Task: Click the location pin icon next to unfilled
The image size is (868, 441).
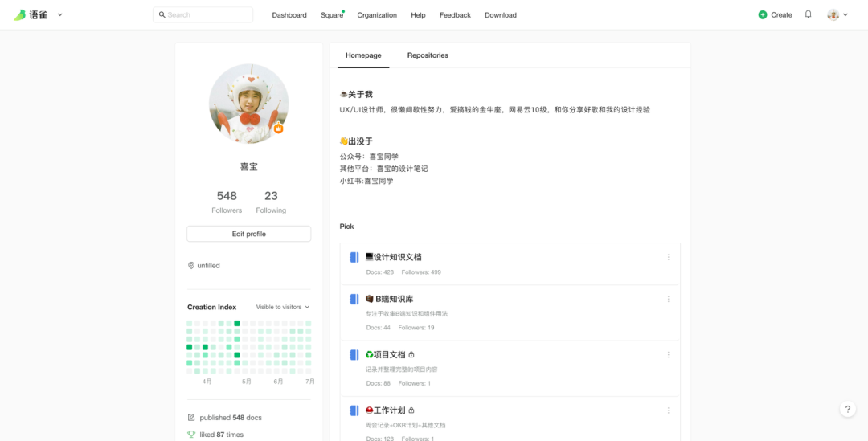Action: [x=191, y=266]
